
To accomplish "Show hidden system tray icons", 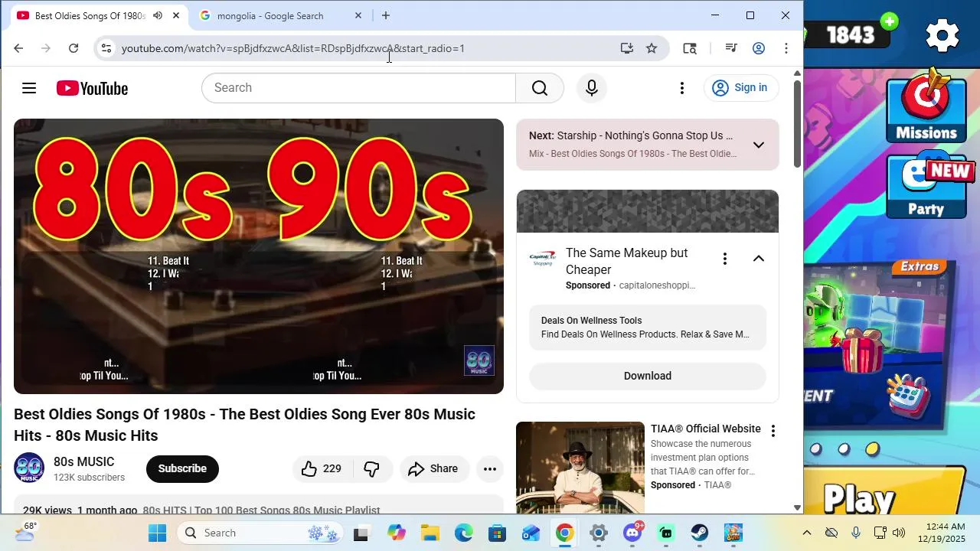I will [806, 533].
